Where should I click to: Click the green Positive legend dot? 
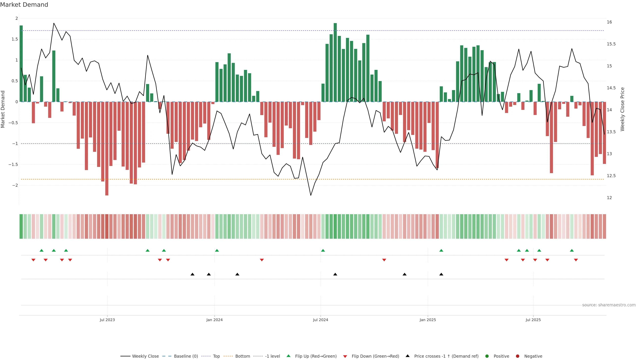click(x=487, y=356)
